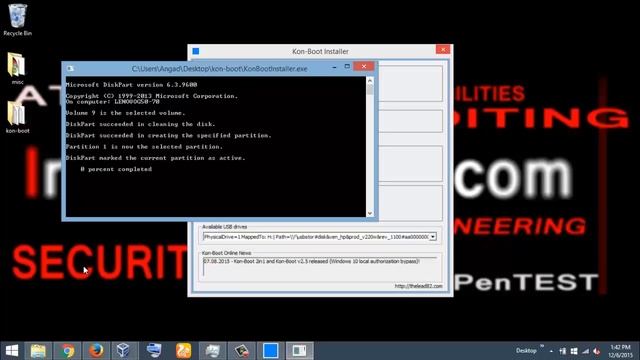640x360 pixels.
Task: Open the grey picture app in the taskbar
Action: (212, 351)
